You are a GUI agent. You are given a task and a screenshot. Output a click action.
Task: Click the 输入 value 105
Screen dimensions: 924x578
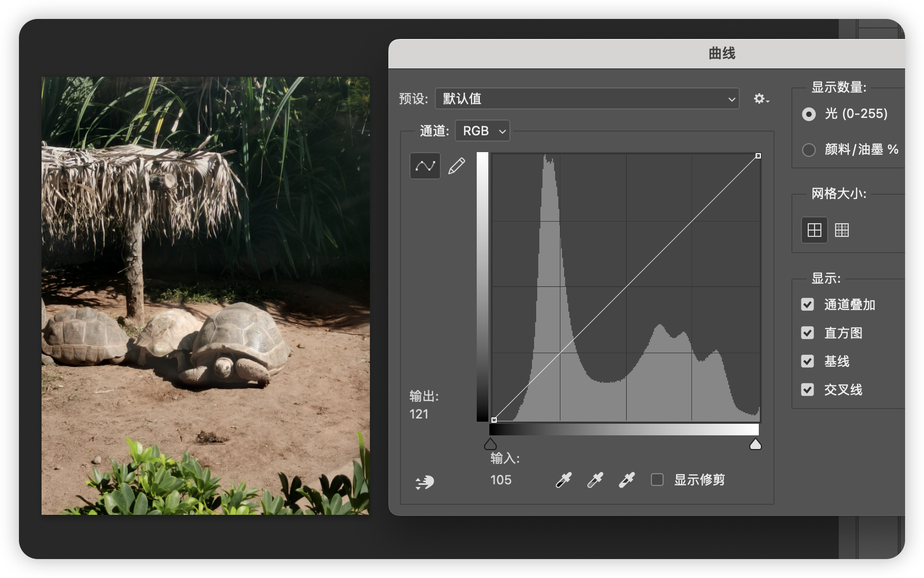pyautogui.click(x=501, y=480)
